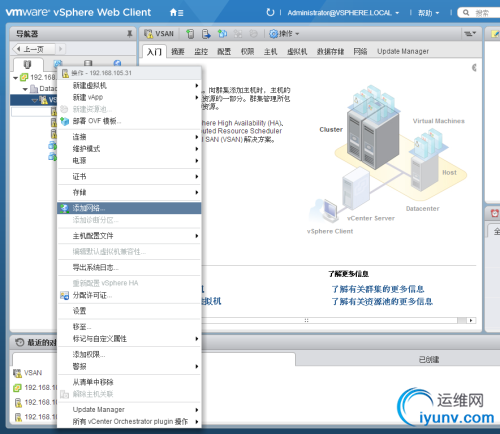Click the search magnifier icon
Image resolution: width=500 pixels, height=434 pixels.
pyautogui.click(x=466, y=13)
